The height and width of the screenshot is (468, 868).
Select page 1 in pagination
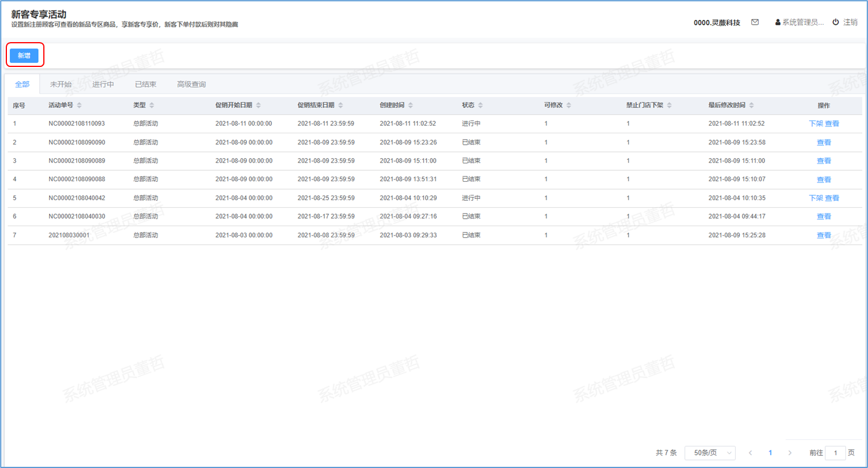(770, 453)
